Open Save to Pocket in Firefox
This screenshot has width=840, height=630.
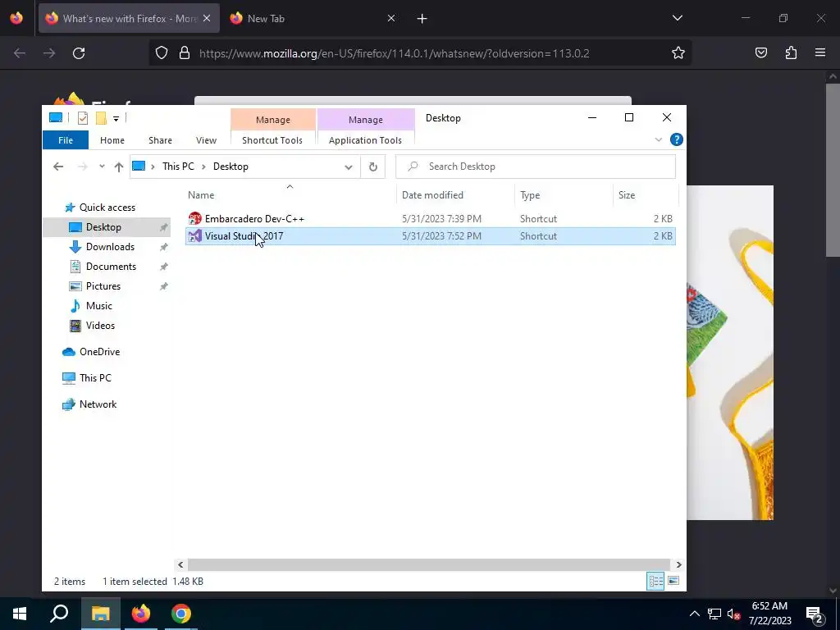point(760,53)
